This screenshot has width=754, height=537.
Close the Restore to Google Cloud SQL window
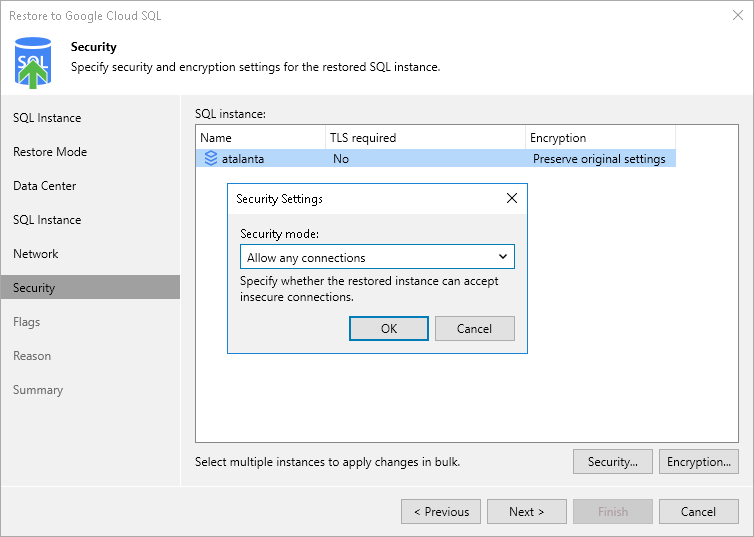point(738,15)
